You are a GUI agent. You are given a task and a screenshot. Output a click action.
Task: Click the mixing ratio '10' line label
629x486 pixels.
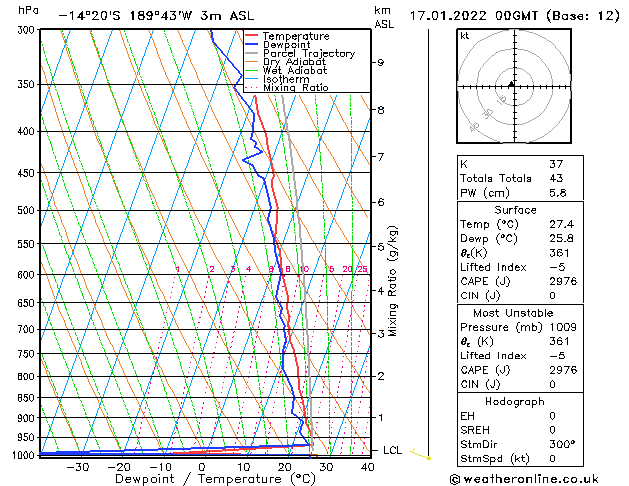[304, 269]
